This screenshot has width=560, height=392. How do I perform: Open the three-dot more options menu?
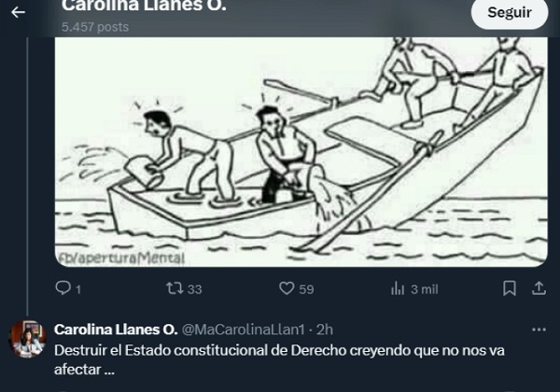(539, 329)
